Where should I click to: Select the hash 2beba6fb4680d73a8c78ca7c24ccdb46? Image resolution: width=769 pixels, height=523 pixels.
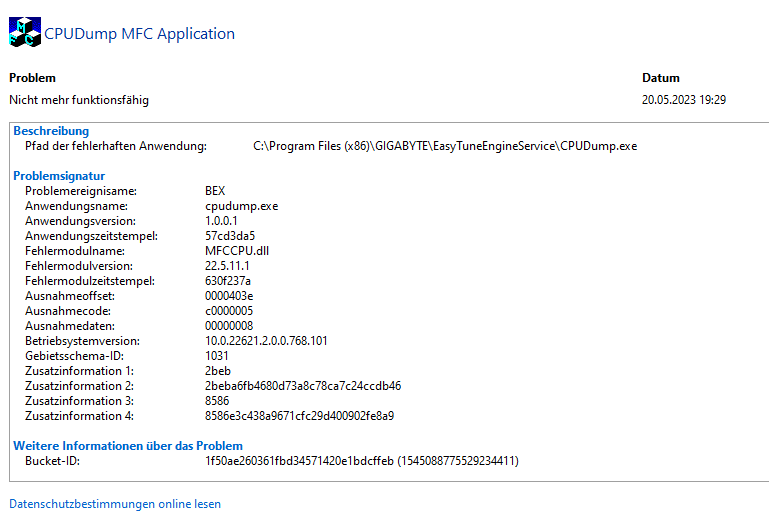303,386
